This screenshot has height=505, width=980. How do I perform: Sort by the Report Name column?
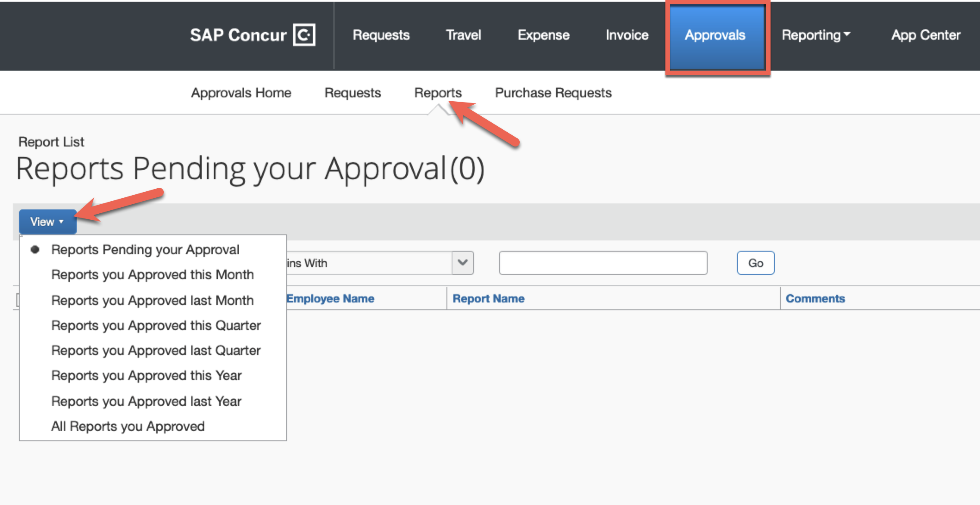point(489,298)
